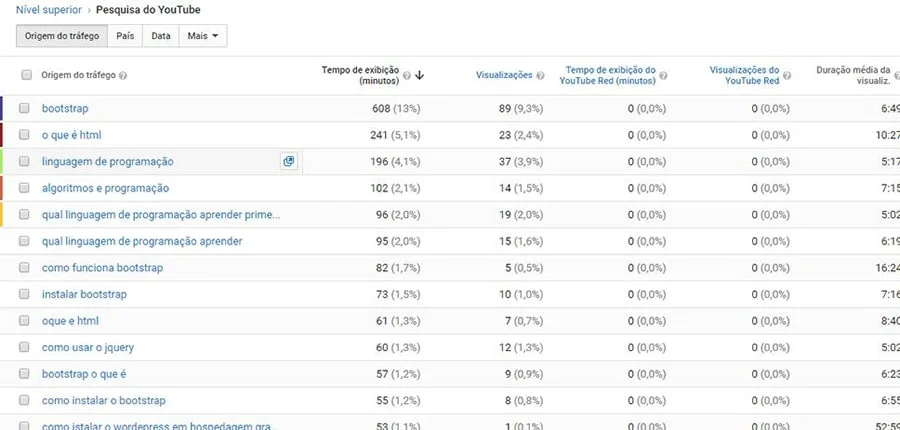Select all rows with the header checkbox
Viewport: 900px width, 430px height.
click(24, 75)
